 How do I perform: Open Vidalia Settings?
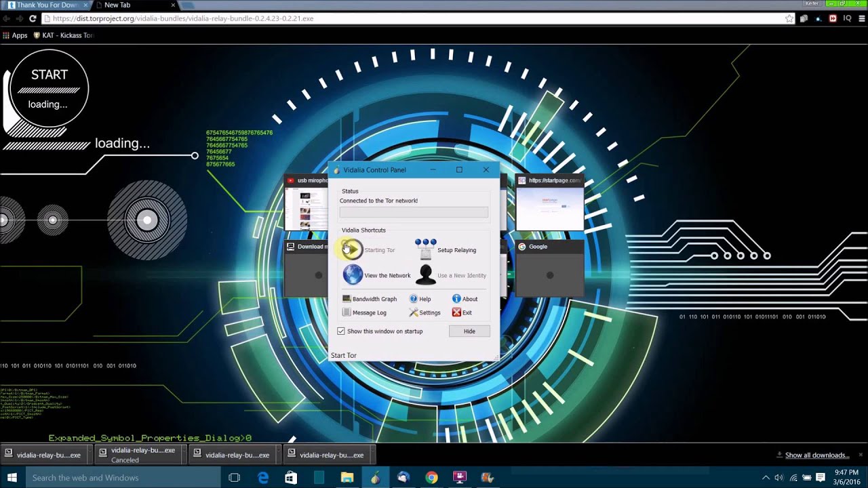(425, 312)
